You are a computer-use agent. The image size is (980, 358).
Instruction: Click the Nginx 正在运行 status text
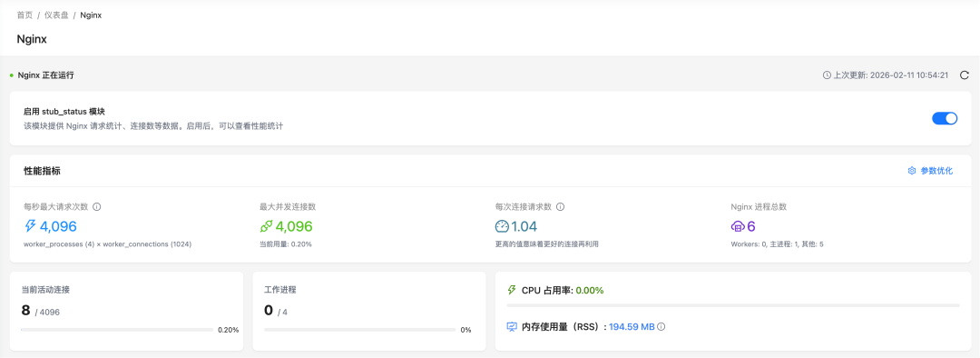tap(45, 75)
